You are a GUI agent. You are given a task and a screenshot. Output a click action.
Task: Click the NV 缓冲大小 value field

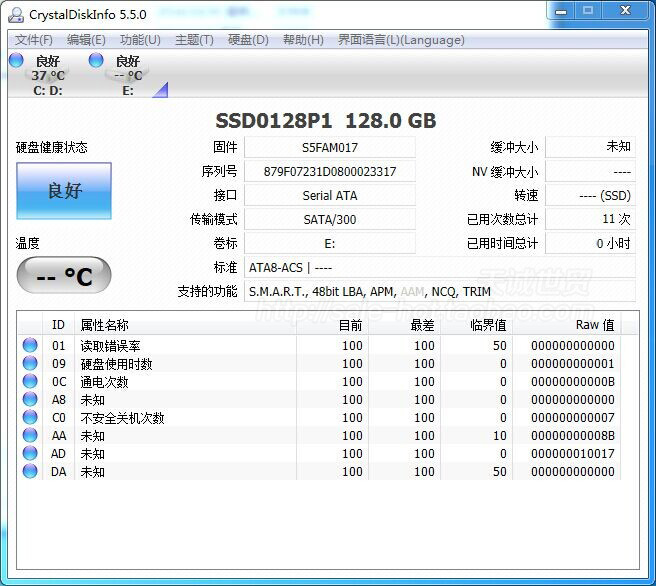click(590, 171)
